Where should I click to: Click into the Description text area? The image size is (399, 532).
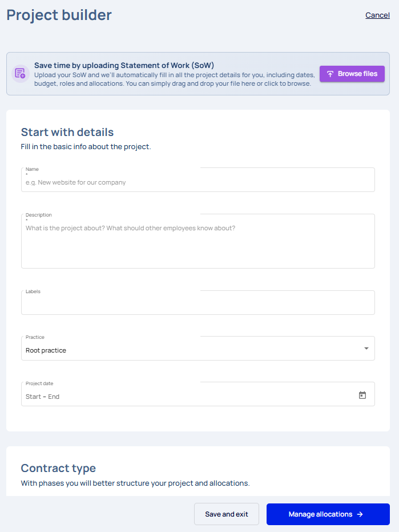click(x=198, y=241)
